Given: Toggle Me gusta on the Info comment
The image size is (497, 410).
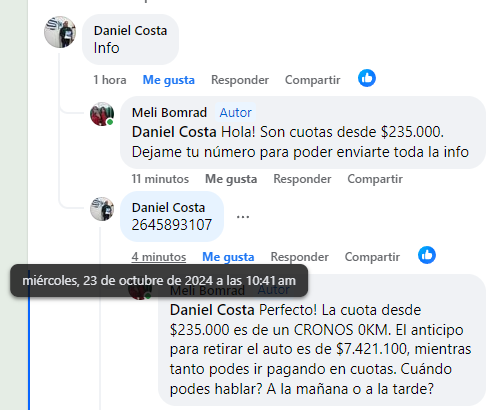Looking at the screenshot, I should (x=169, y=80).
